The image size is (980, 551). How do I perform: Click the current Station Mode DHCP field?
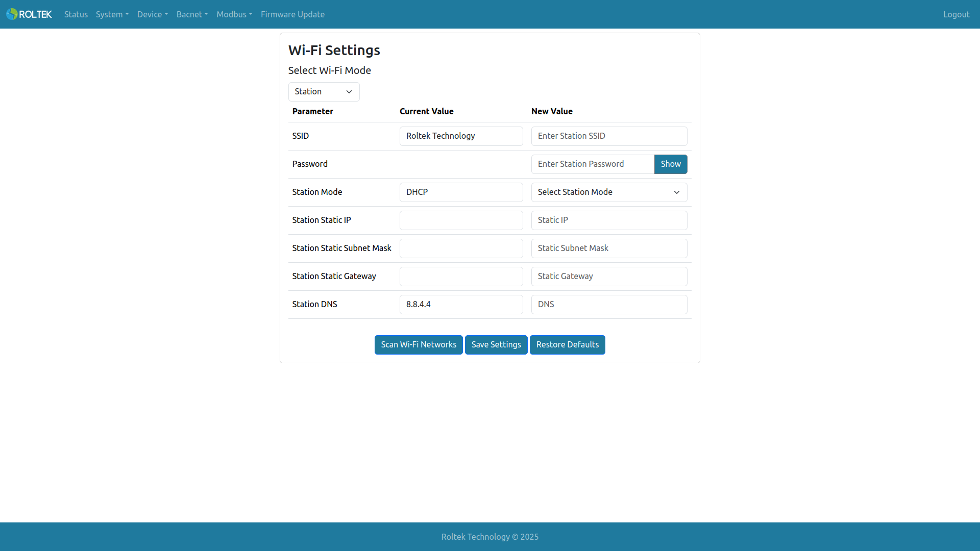point(461,192)
